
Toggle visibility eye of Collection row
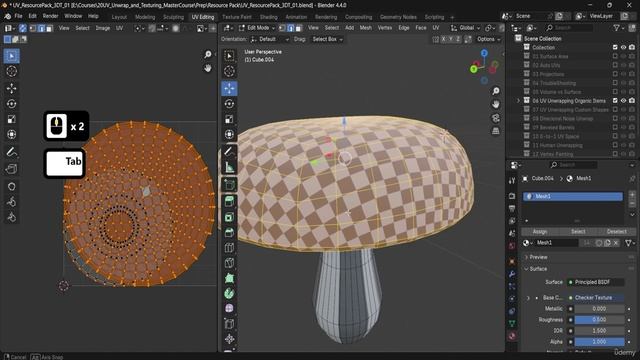[624, 47]
